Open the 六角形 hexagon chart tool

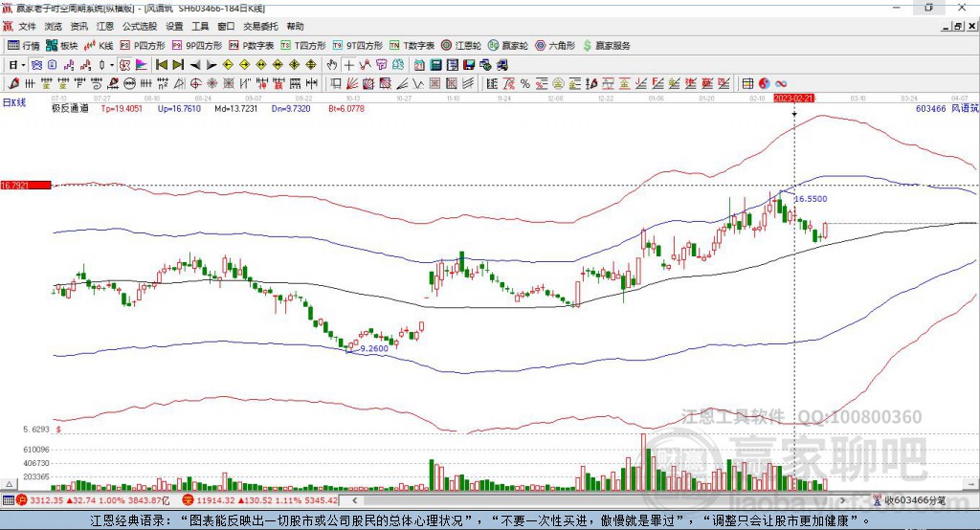pyautogui.click(x=555, y=46)
